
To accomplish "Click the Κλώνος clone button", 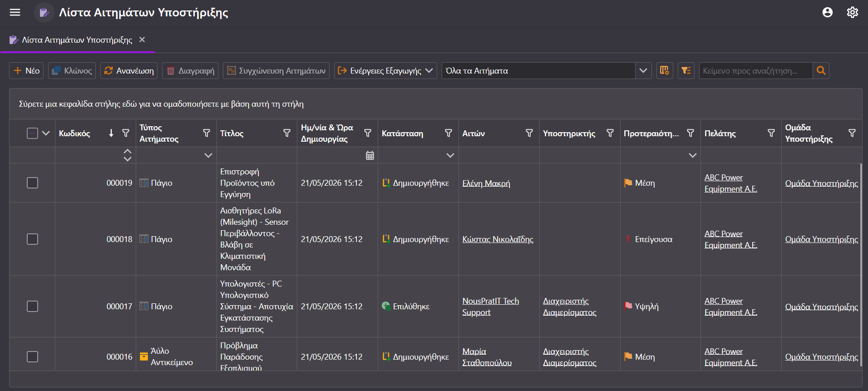I will click(x=72, y=71).
